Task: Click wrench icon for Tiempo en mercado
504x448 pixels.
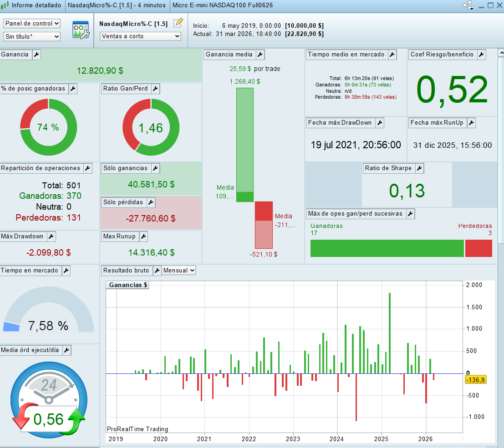Action: pyautogui.click(x=66, y=271)
